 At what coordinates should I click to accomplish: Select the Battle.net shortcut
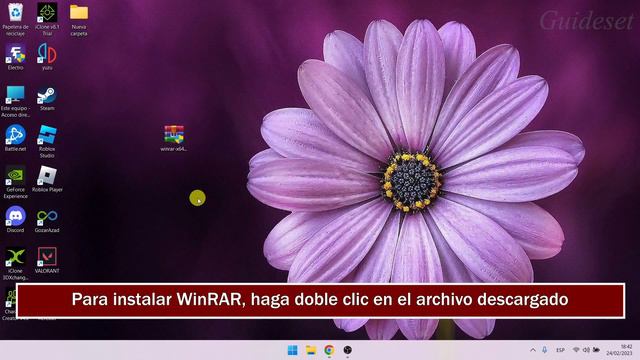tap(16, 138)
